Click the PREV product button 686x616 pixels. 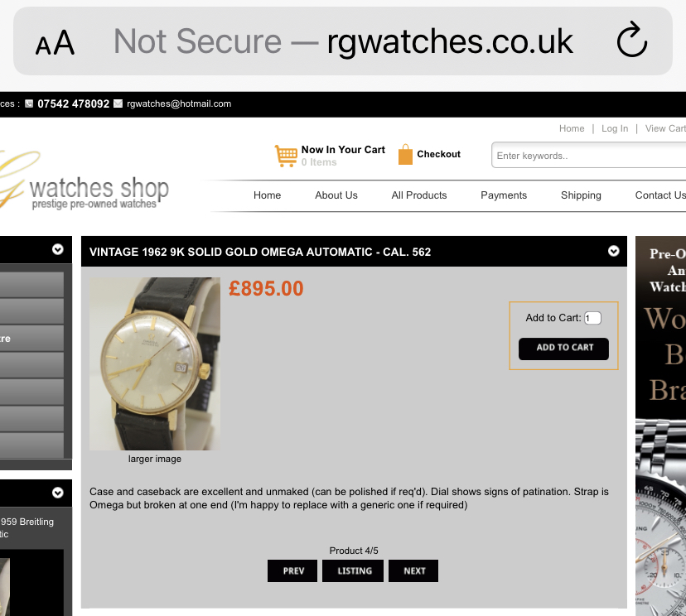292,571
